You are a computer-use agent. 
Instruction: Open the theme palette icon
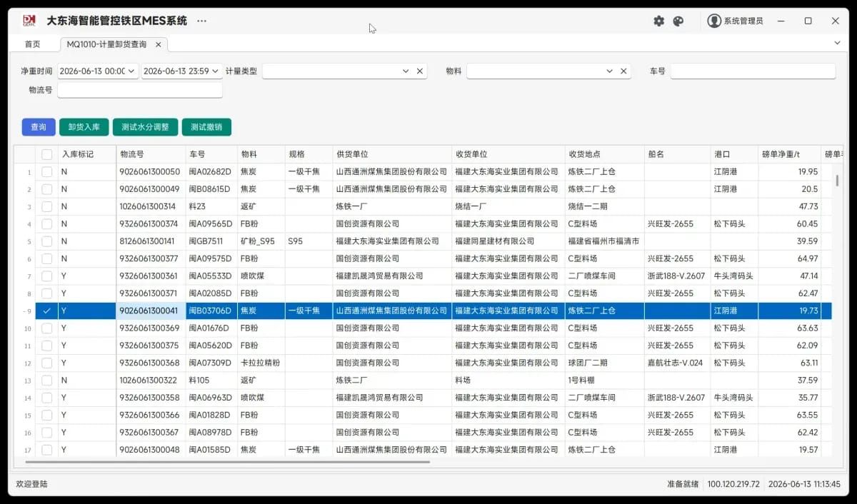(678, 21)
